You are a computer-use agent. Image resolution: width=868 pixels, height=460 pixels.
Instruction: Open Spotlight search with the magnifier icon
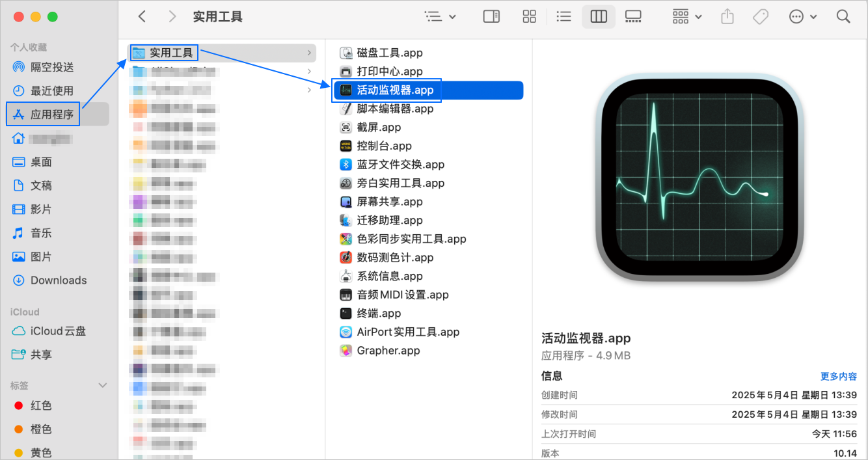[x=844, y=16]
